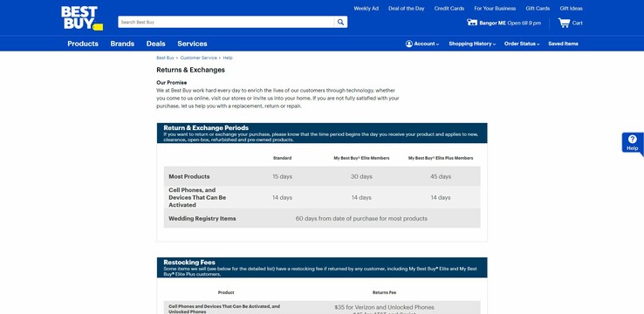Click the Product column header

click(226, 293)
